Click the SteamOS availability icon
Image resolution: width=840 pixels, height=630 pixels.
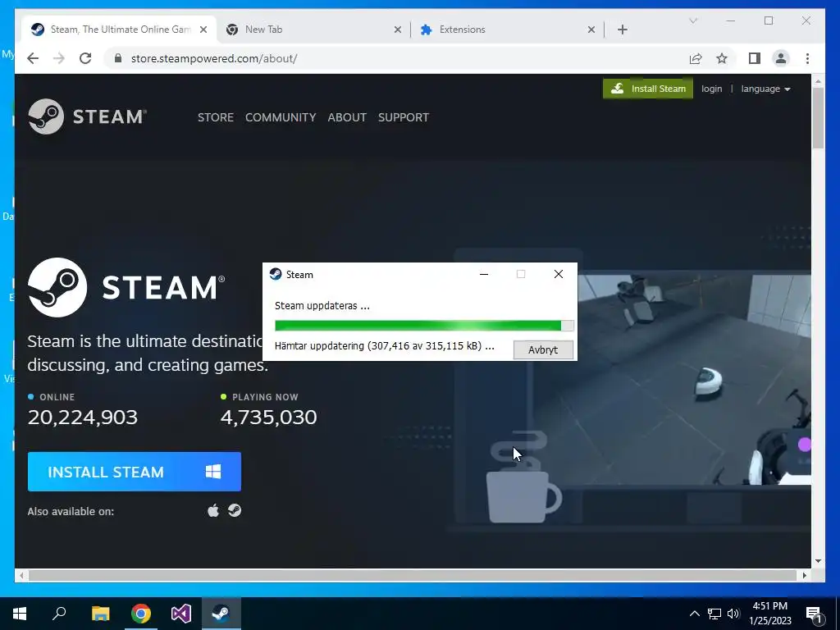point(235,510)
